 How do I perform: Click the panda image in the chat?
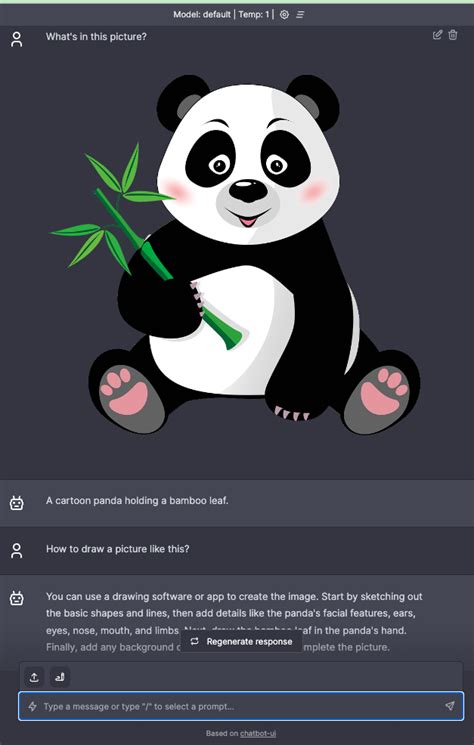pos(236,255)
